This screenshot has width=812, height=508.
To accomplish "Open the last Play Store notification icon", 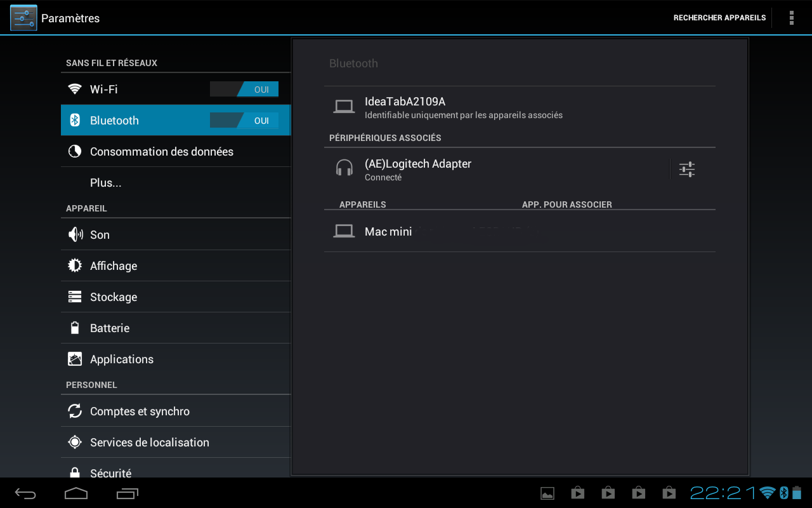I will point(669,493).
